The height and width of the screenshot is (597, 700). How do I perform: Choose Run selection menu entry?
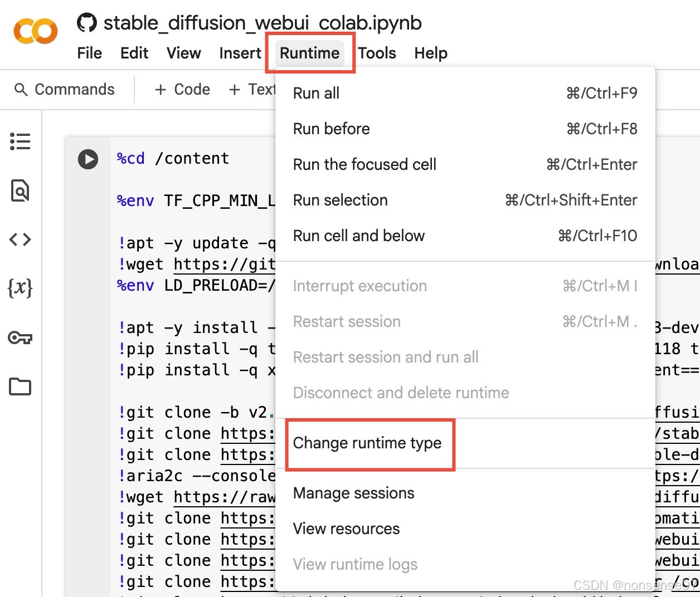coord(465,200)
